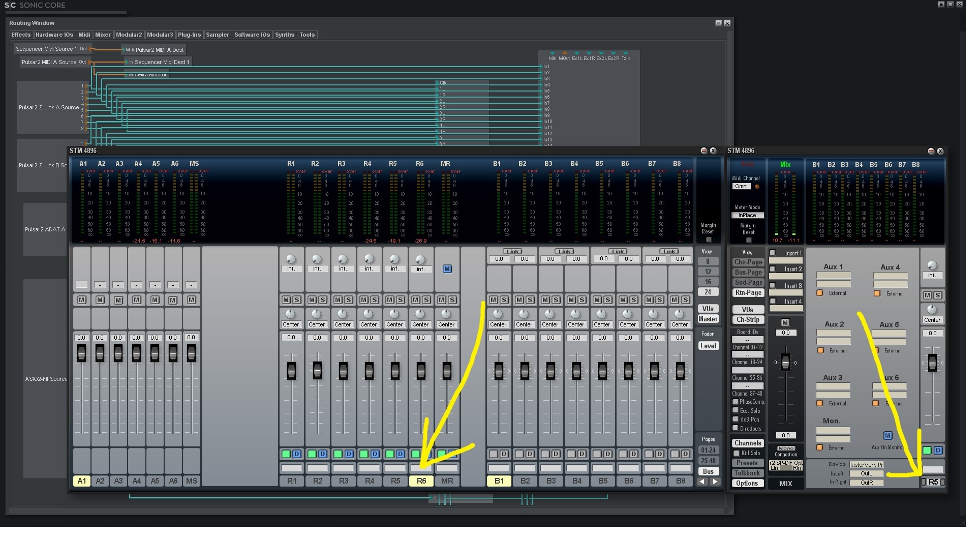Toggle green active button on R5
This screenshot has width=980, height=539.
[390, 454]
